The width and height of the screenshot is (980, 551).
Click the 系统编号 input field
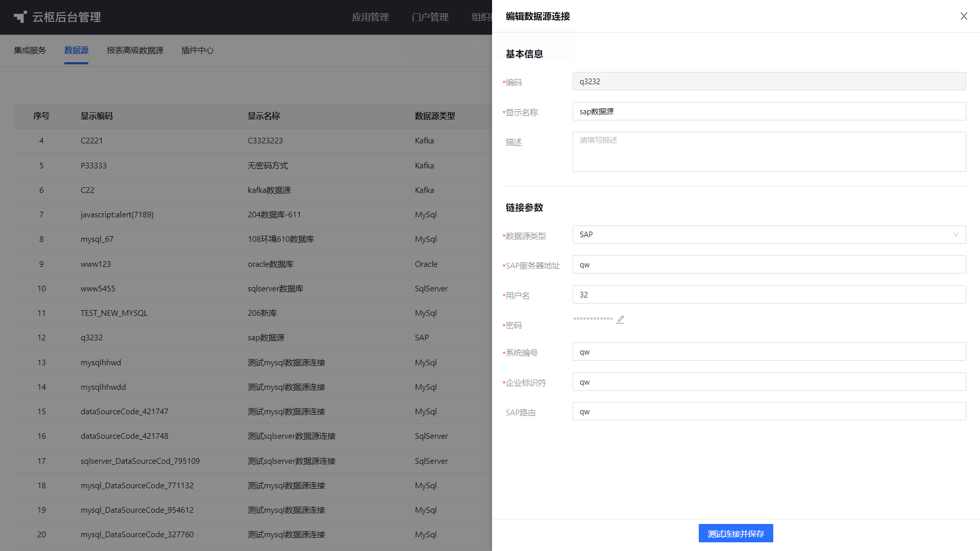(x=769, y=352)
